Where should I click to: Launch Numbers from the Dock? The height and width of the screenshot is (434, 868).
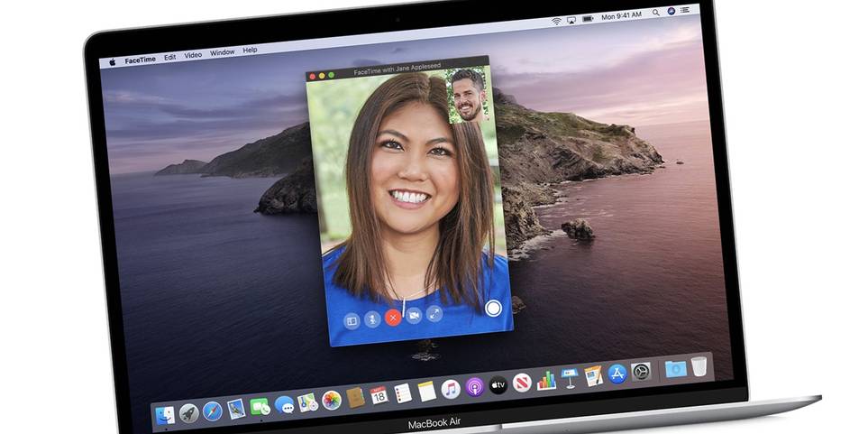click(x=546, y=380)
